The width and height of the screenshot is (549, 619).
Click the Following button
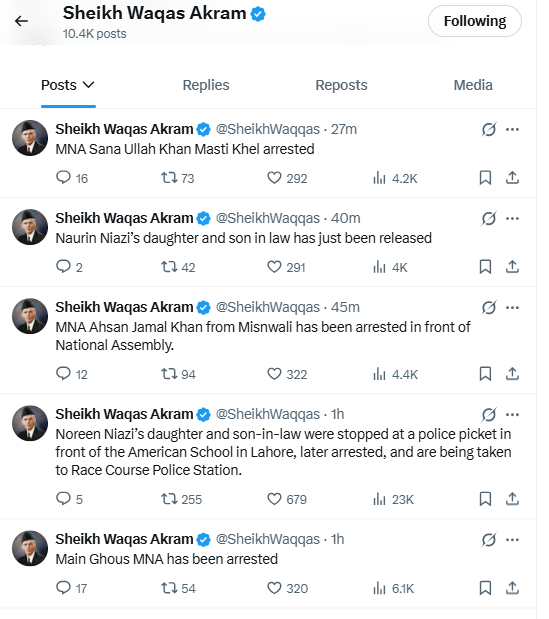[x=475, y=21]
